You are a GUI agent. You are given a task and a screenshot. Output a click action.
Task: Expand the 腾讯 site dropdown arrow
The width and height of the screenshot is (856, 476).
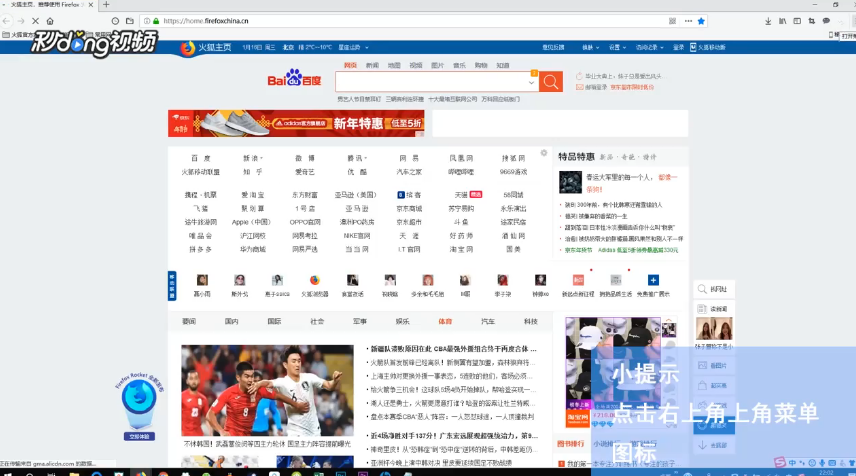click(x=366, y=158)
